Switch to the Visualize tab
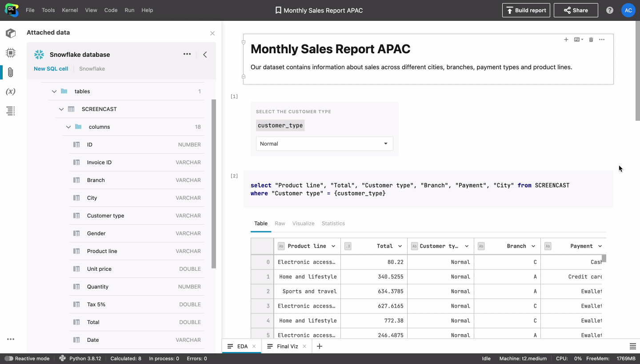640x364 pixels. (303, 223)
